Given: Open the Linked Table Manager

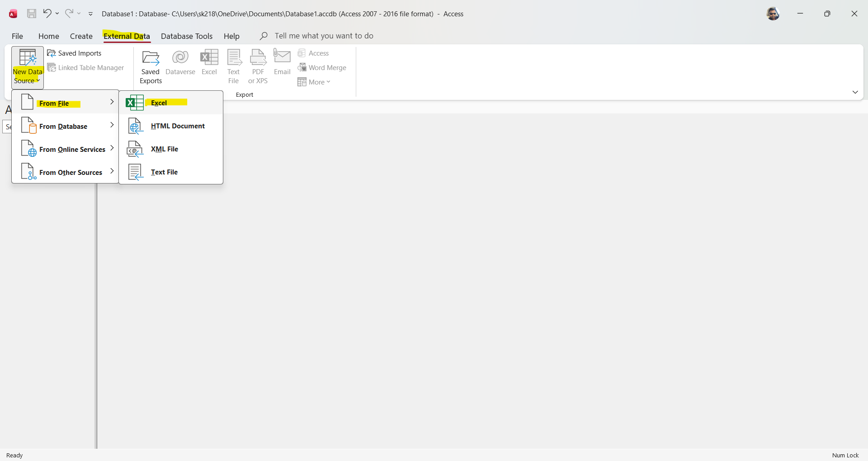Looking at the screenshot, I should [86, 68].
